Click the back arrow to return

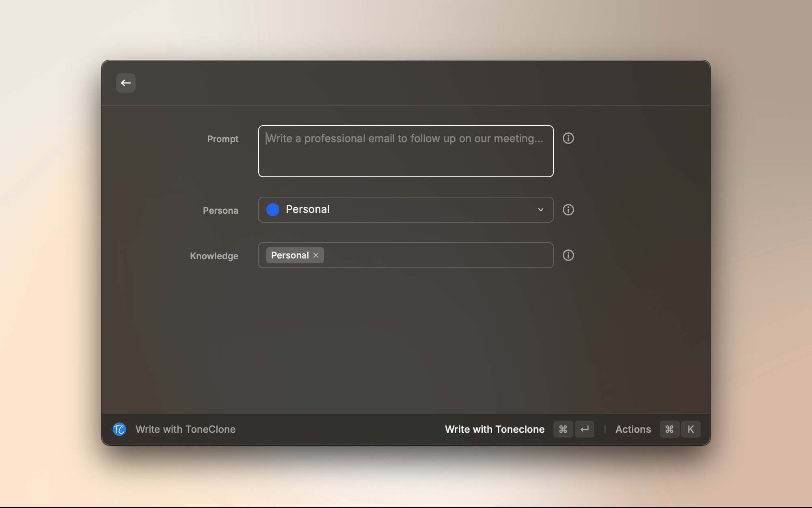tap(126, 83)
